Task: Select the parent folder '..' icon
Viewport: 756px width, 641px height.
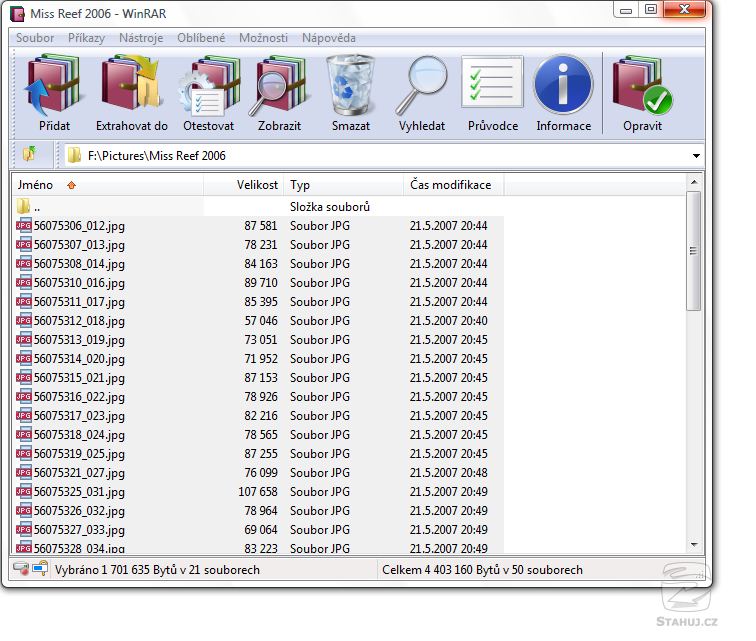Action: (x=23, y=206)
